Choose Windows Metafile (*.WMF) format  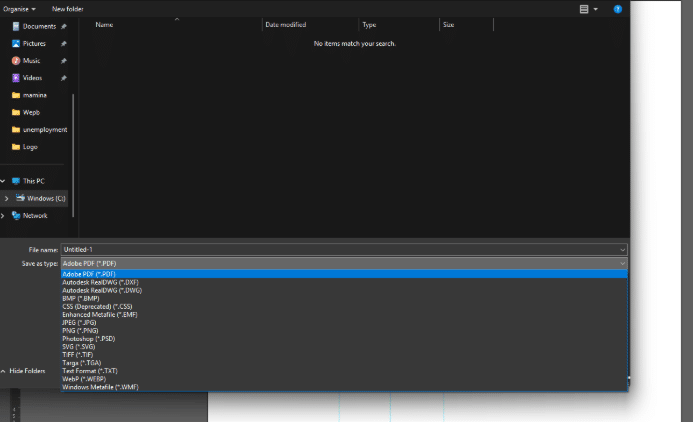(344, 387)
